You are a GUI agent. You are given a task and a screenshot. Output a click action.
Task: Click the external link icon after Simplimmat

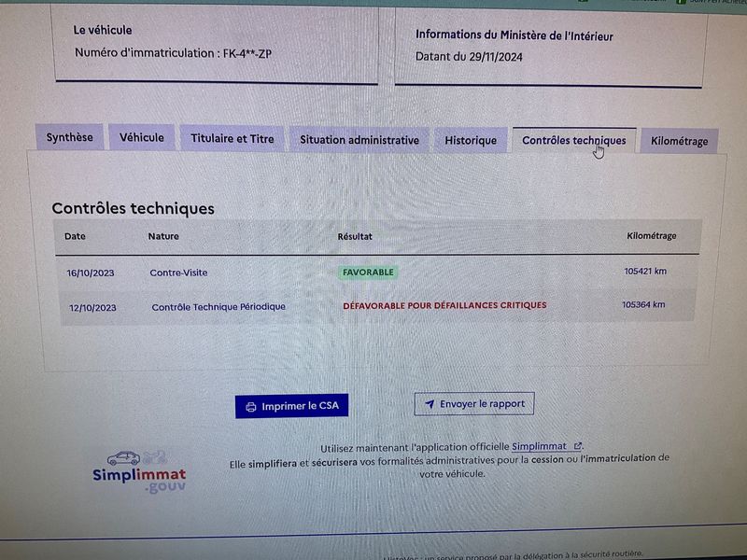(577, 446)
